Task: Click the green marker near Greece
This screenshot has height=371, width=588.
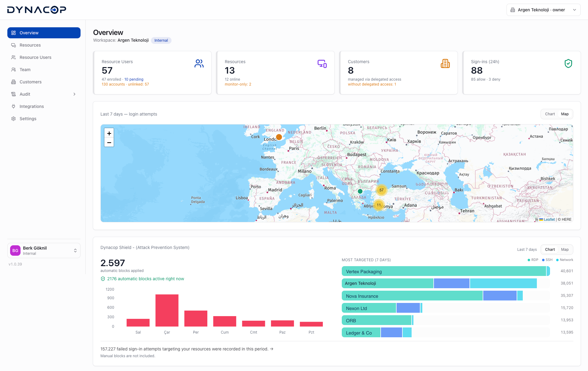Action: (x=360, y=191)
